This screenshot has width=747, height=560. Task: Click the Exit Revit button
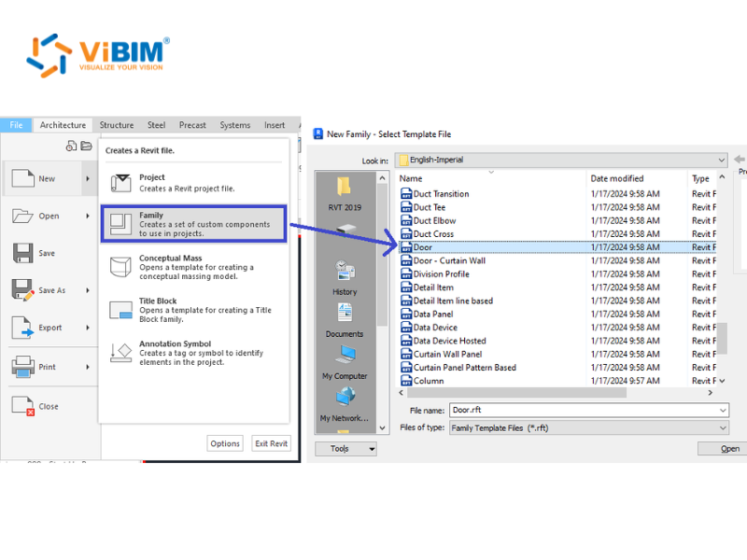click(x=271, y=443)
